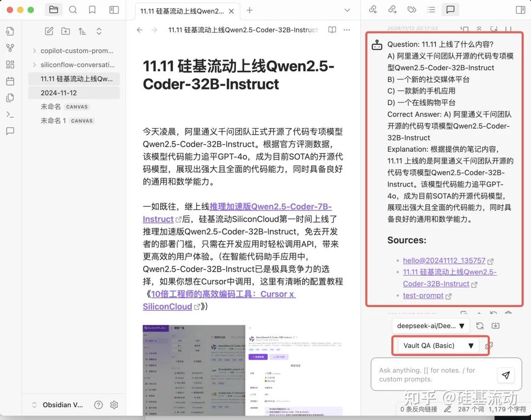Open the test-prompt source link
The width and height of the screenshot is (531, 420).
[x=423, y=295]
